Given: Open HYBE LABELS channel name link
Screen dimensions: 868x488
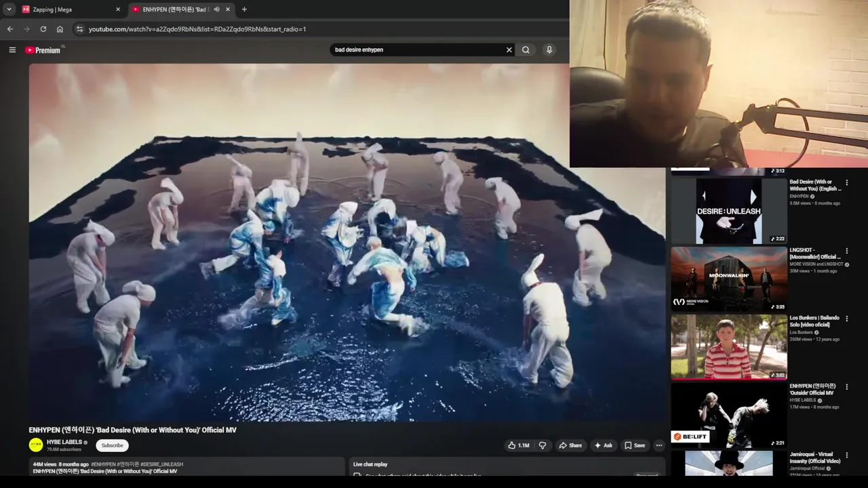Looking at the screenshot, I should [x=64, y=442].
